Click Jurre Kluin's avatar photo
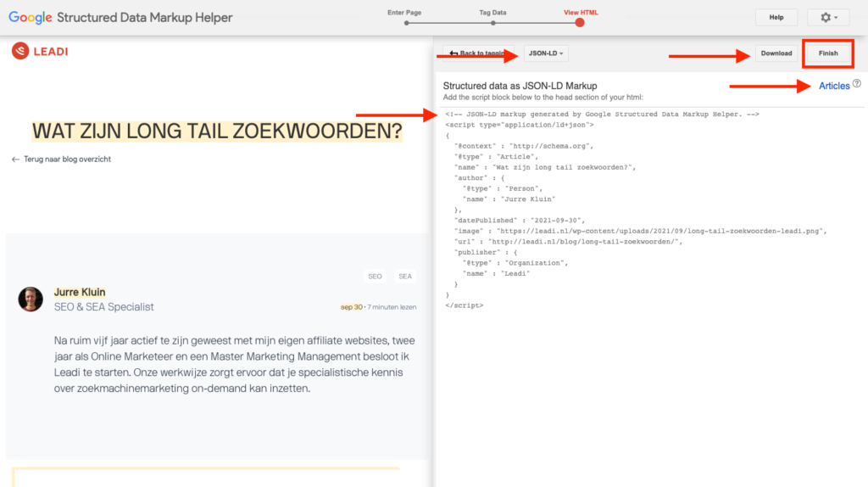The width and height of the screenshot is (868, 487). (x=31, y=299)
